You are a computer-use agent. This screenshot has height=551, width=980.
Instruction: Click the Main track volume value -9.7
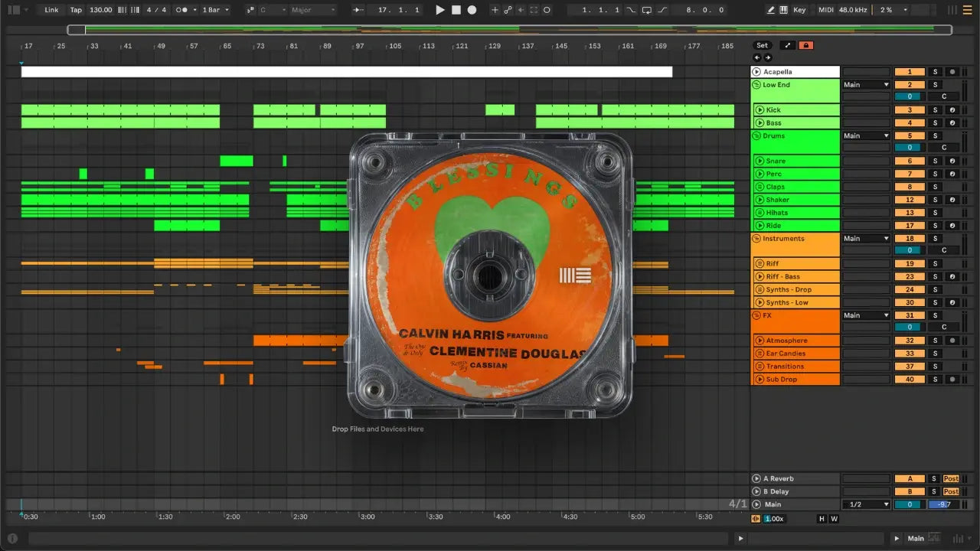click(943, 505)
